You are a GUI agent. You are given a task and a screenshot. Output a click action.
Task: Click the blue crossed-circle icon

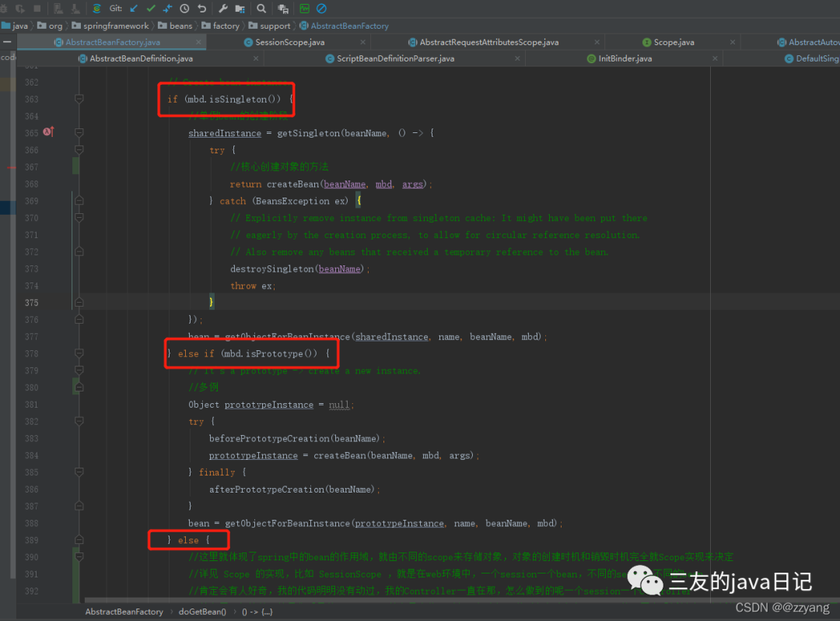[x=321, y=9]
